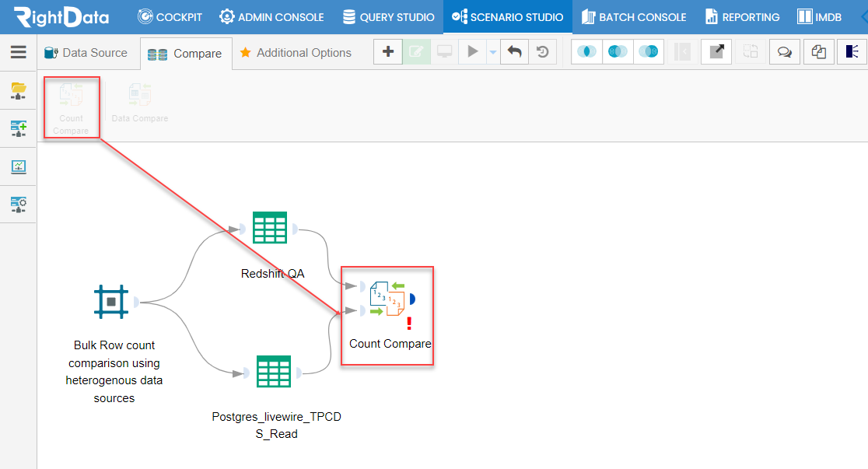The height and width of the screenshot is (469, 868).
Task: Open the folder hierarchy sidebar icon
Action: click(x=18, y=90)
